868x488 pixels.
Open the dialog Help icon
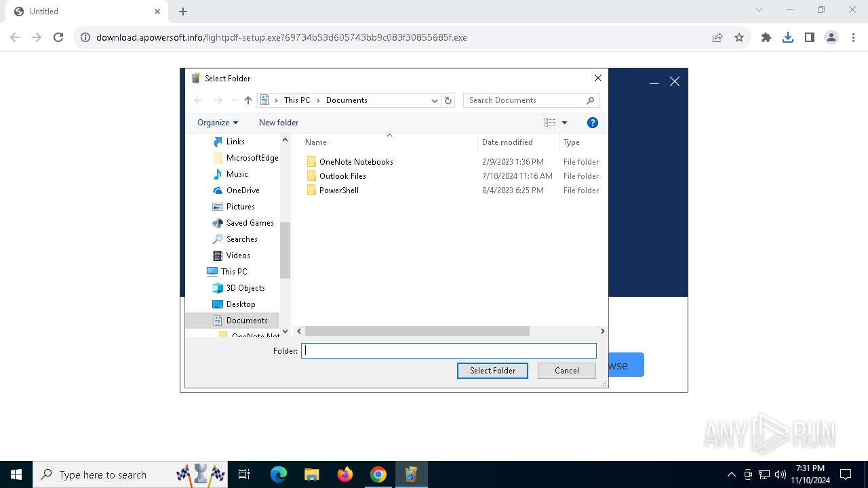(x=593, y=123)
